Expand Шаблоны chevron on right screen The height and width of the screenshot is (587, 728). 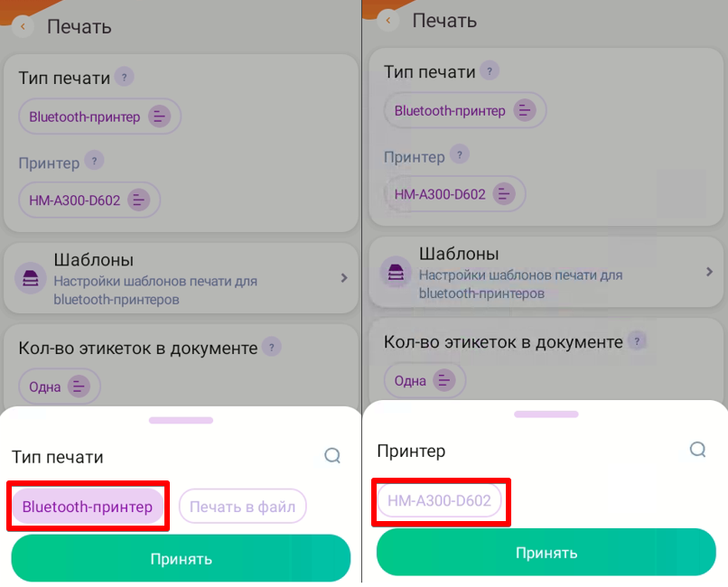pos(709,272)
